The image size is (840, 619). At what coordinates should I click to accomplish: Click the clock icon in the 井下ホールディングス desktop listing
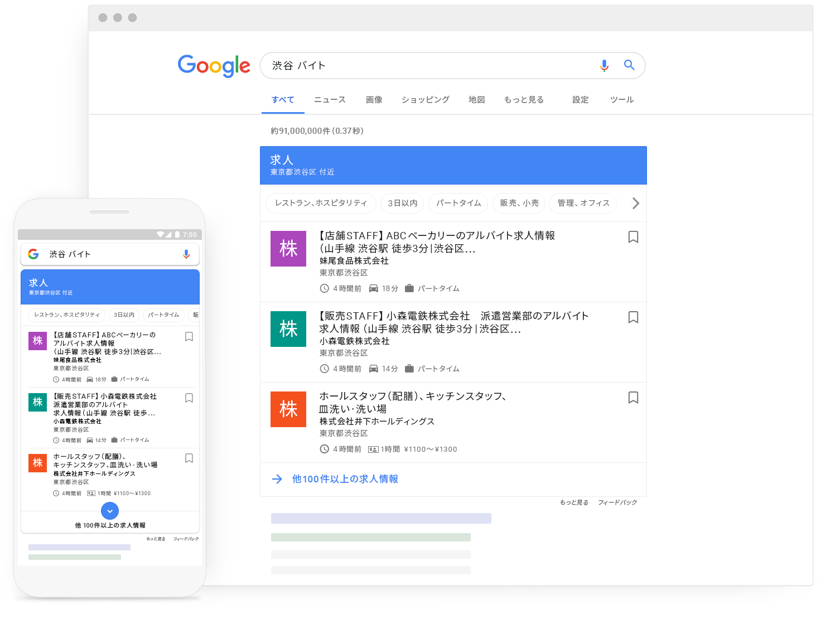pos(324,449)
